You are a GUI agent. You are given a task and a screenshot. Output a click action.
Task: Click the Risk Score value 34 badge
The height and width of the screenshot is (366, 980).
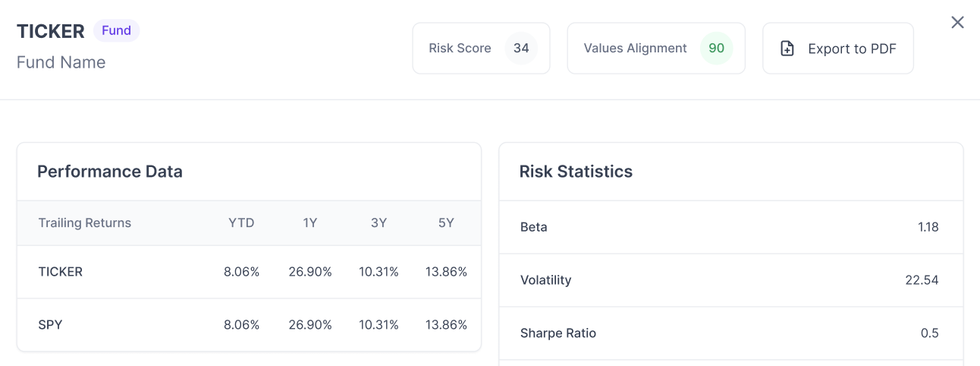point(521,48)
